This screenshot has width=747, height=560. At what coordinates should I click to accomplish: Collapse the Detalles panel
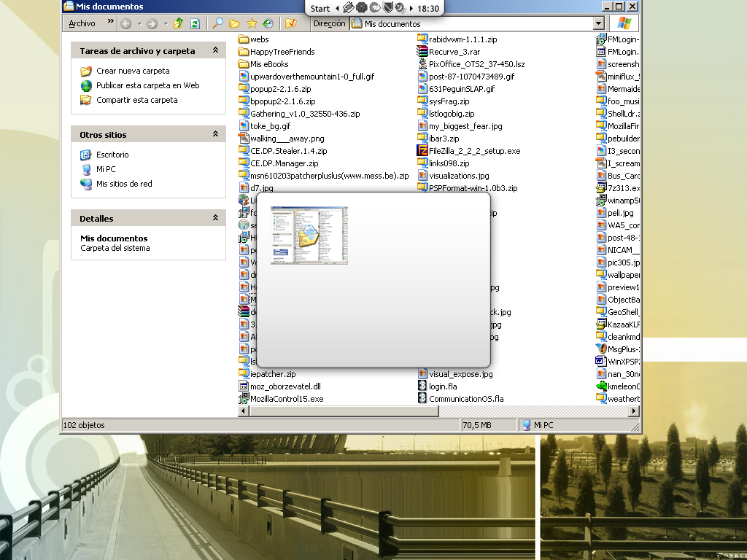pos(215,218)
